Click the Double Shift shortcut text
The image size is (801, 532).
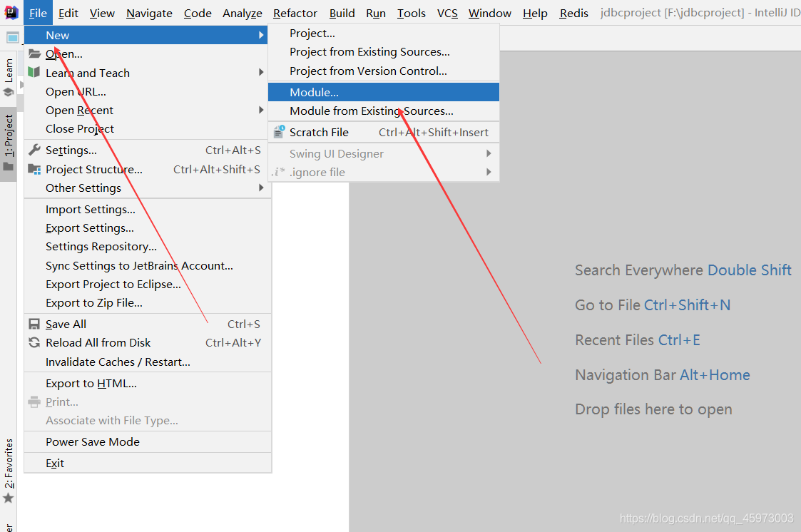point(750,270)
